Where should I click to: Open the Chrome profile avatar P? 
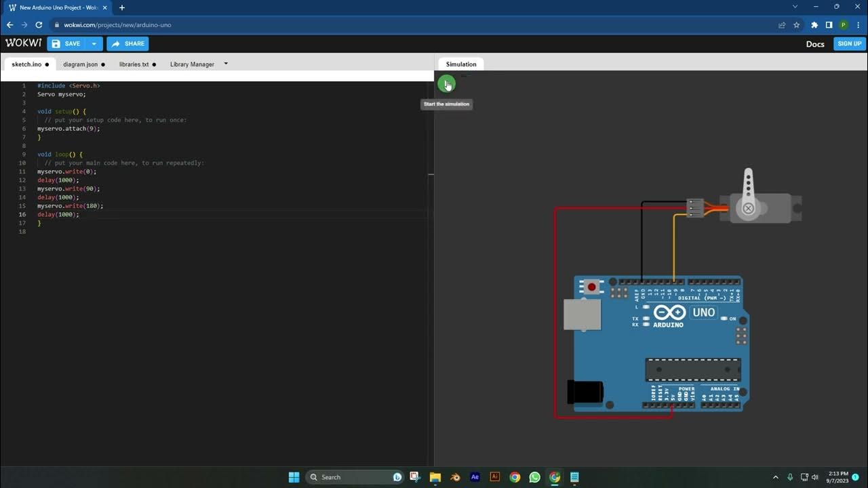pos(843,25)
